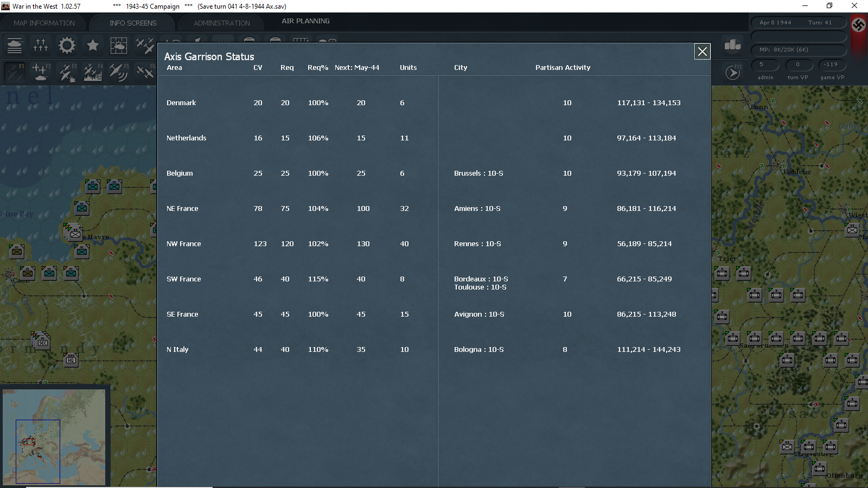
Task: Click the bar chart statistics icon
Action: coord(732,45)
